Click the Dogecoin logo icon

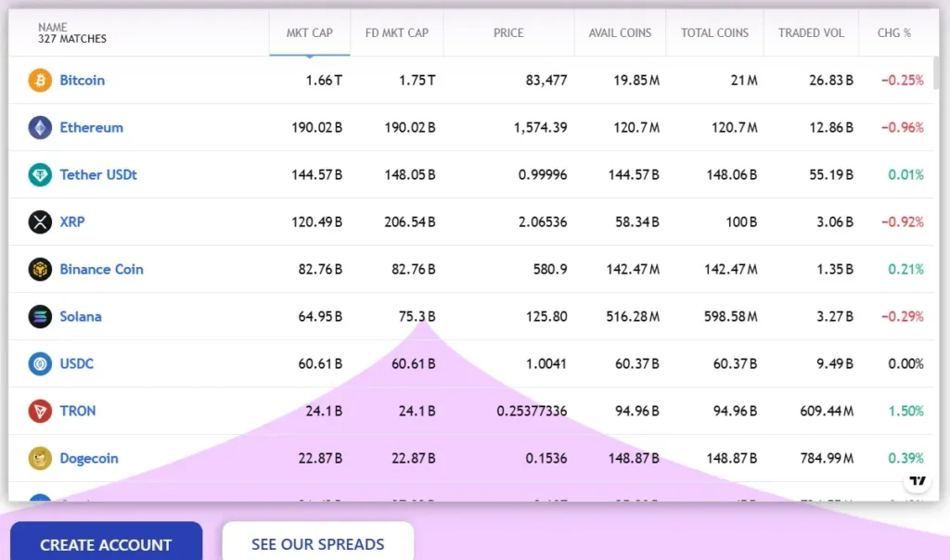[x=40, y=459]
